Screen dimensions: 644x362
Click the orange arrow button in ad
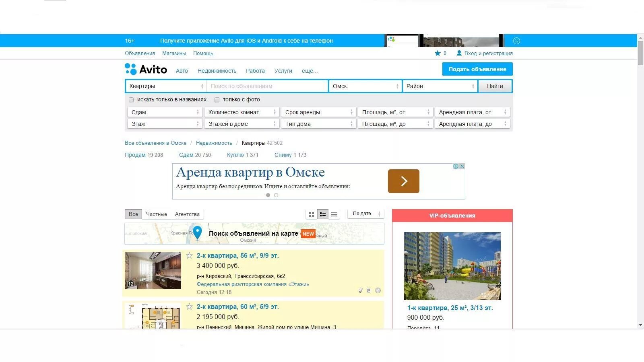(x=404, y=181)
